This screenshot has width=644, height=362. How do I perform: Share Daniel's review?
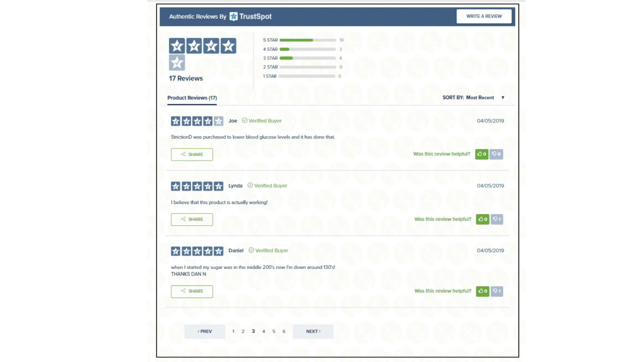click(x=192, y=291)
